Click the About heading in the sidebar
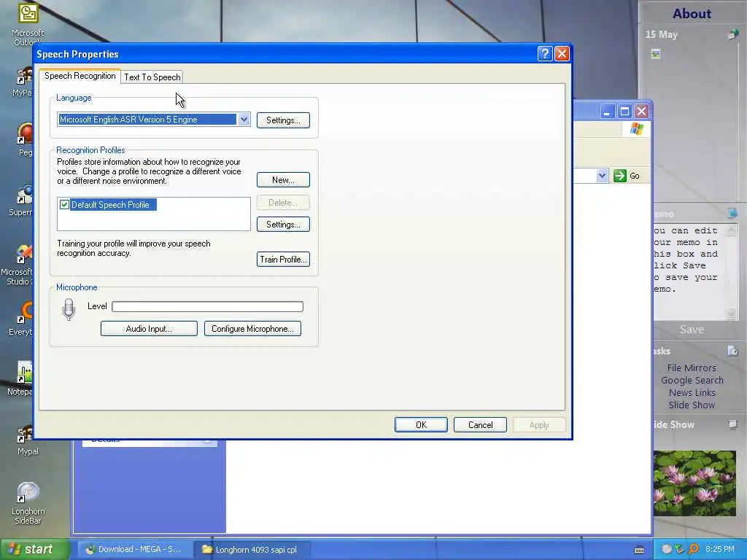 pyautogui.click(x=692, y=14)
